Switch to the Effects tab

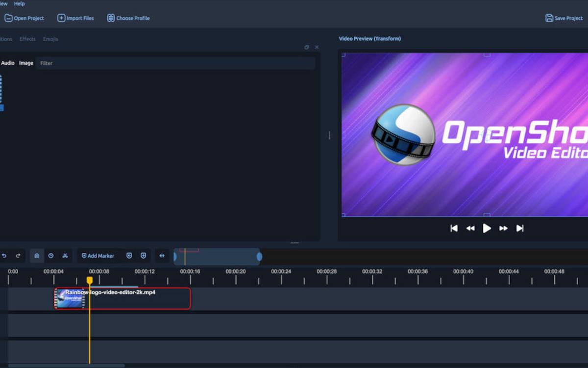27,39
